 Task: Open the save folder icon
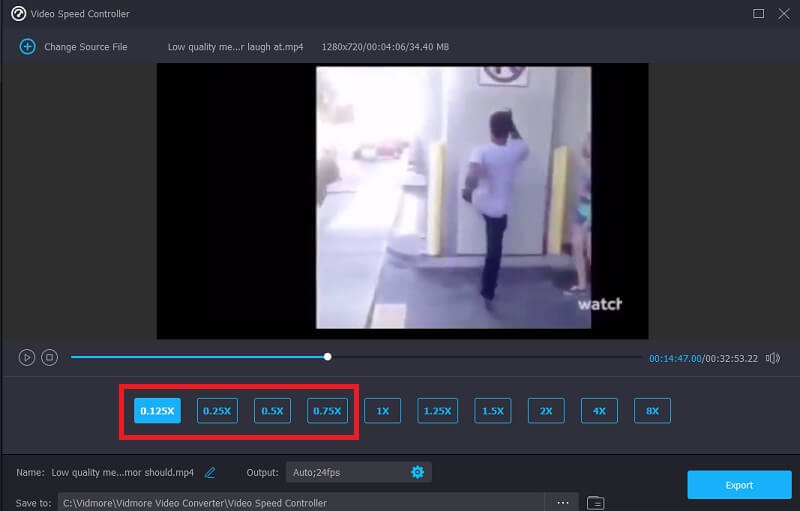[595, 502]
